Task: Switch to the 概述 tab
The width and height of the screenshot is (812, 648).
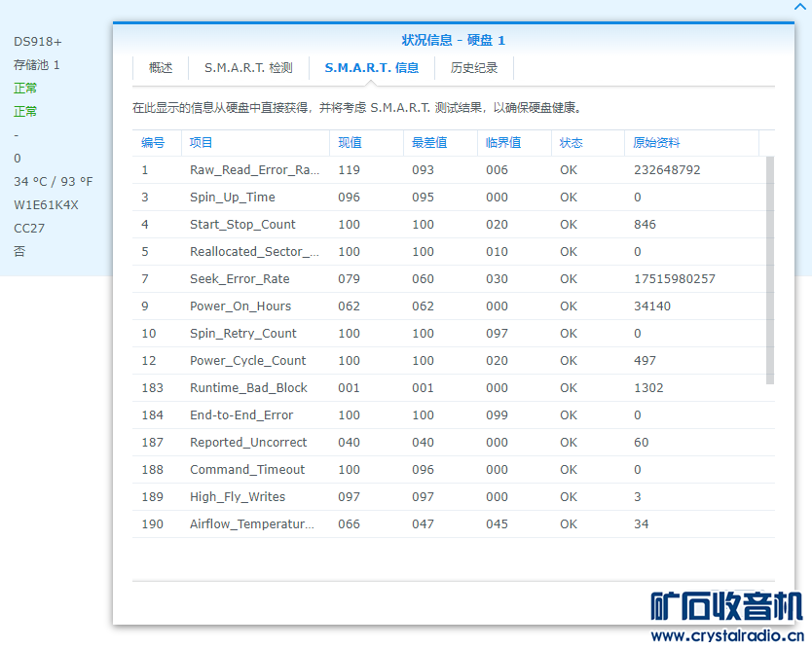Action: [161, 68]
